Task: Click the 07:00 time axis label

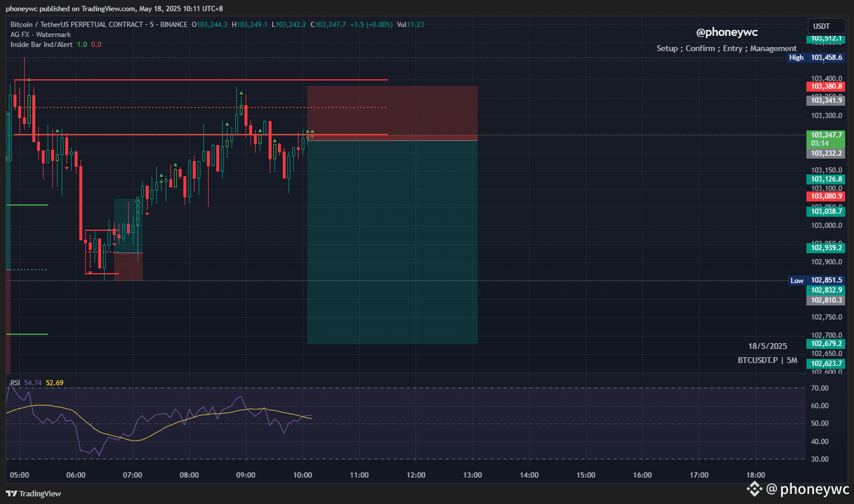Action: click(133, 475)
